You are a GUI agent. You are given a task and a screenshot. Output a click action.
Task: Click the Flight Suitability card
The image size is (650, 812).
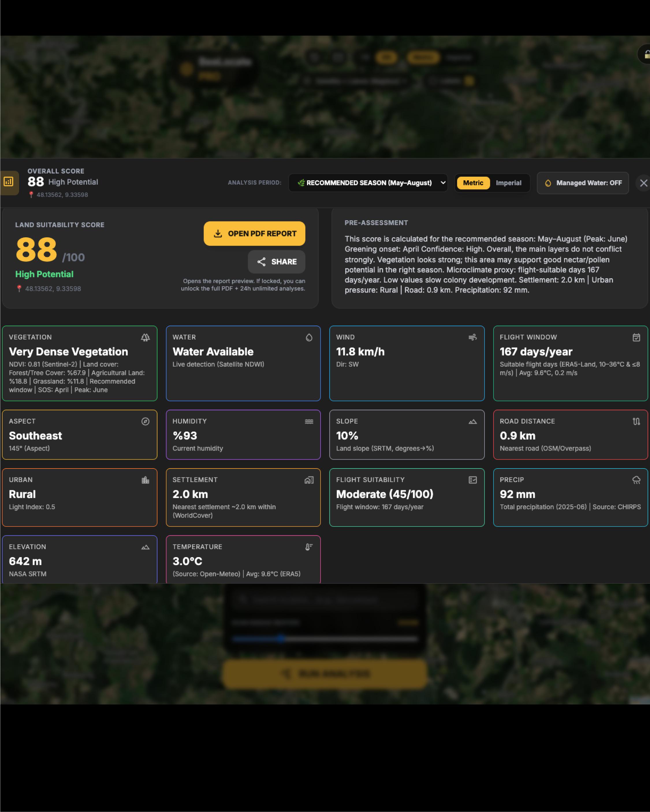pos(407,497)
